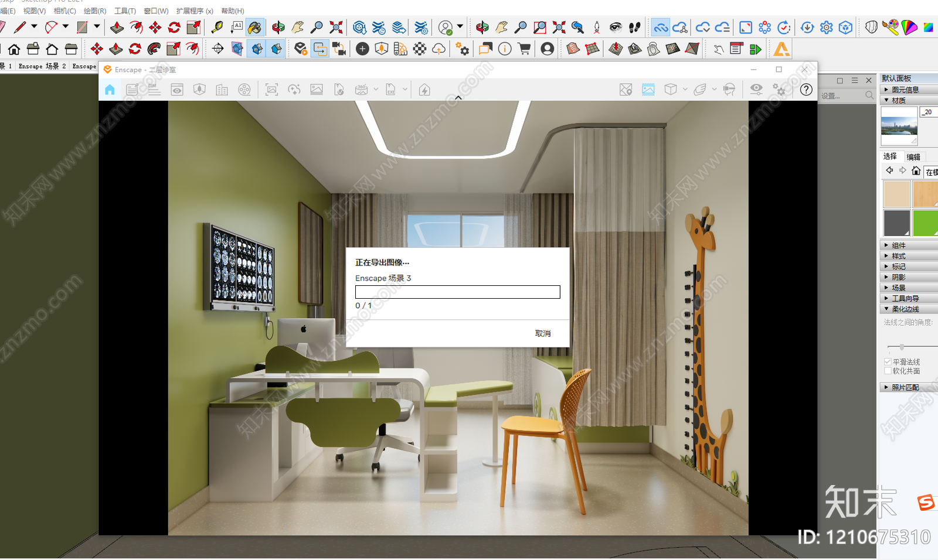The width and height of the screenshot is (938, 560).
Task: Open the Enscape help question mark
Action: tap(806, 90)
